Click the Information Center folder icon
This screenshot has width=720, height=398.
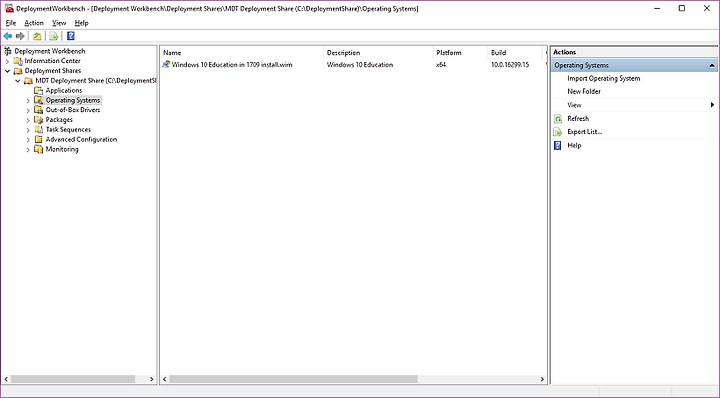tap(18, 61)
